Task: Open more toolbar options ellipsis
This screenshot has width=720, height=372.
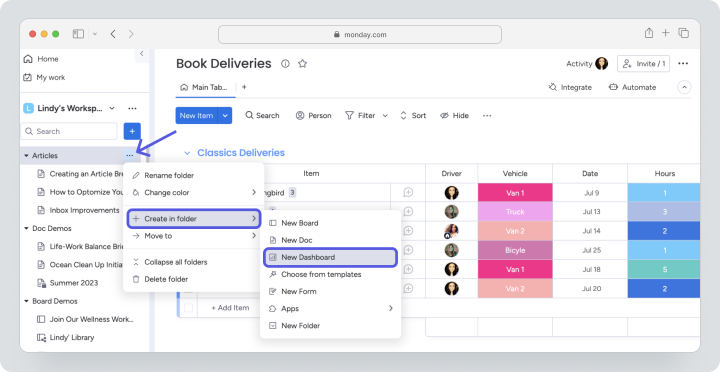Action: pyautogui.click(x=487, y=116)
